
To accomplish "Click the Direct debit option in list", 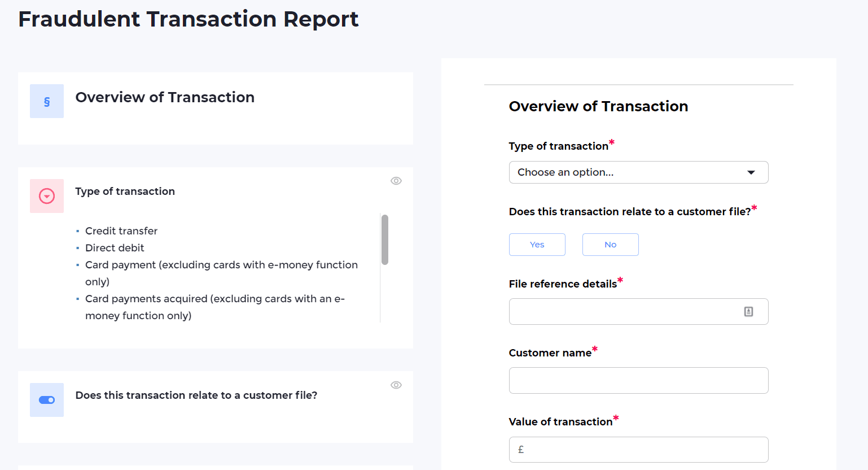I will tap(115, 248).
